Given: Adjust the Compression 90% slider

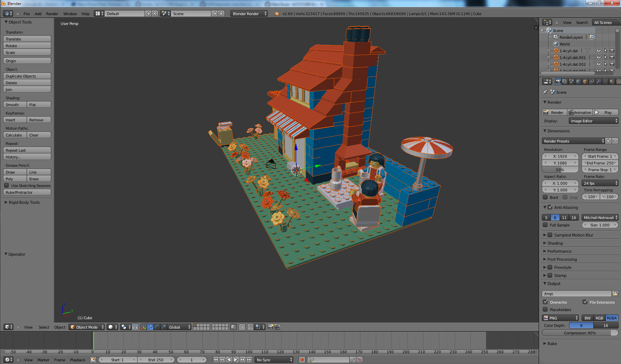Looking at the screenshot, I should click(580, 333).
